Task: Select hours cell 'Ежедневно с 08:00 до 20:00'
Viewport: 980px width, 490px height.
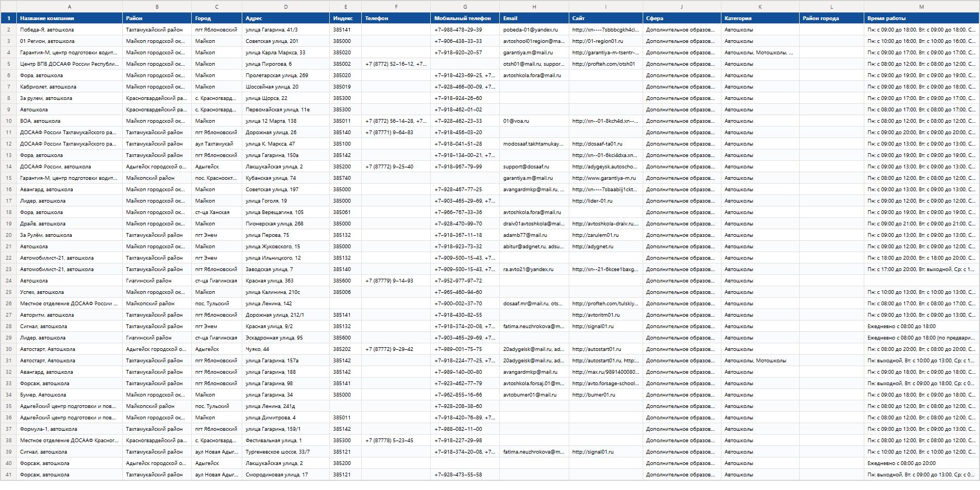Action: click(x=921, y=463)
